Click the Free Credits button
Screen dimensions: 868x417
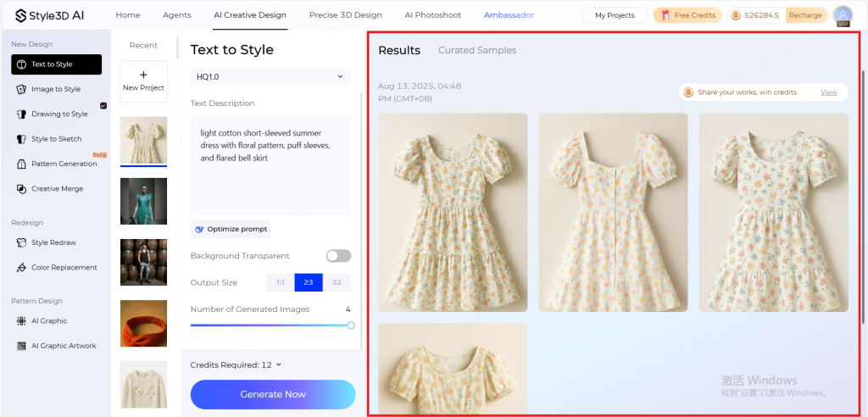point(687,15)
